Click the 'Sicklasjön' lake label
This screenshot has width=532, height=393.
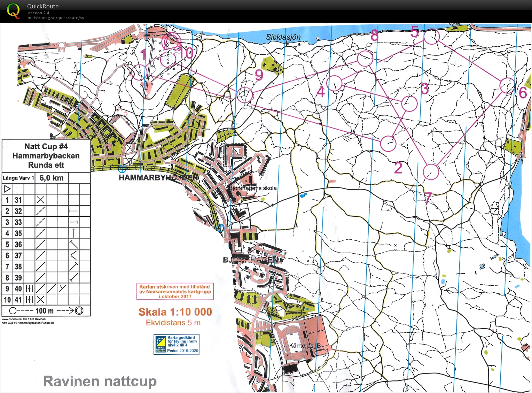283,37
